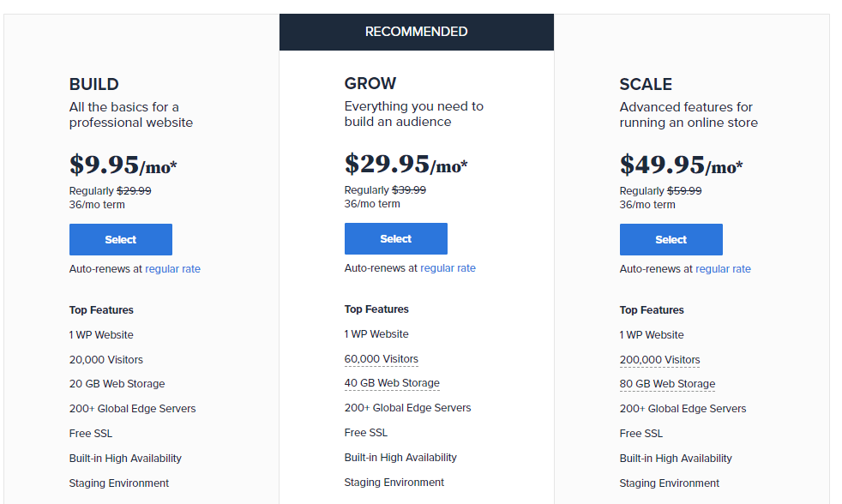Select the Scale plan
The height and width of the screenshot is (504, 842).
tap(671, 239)
